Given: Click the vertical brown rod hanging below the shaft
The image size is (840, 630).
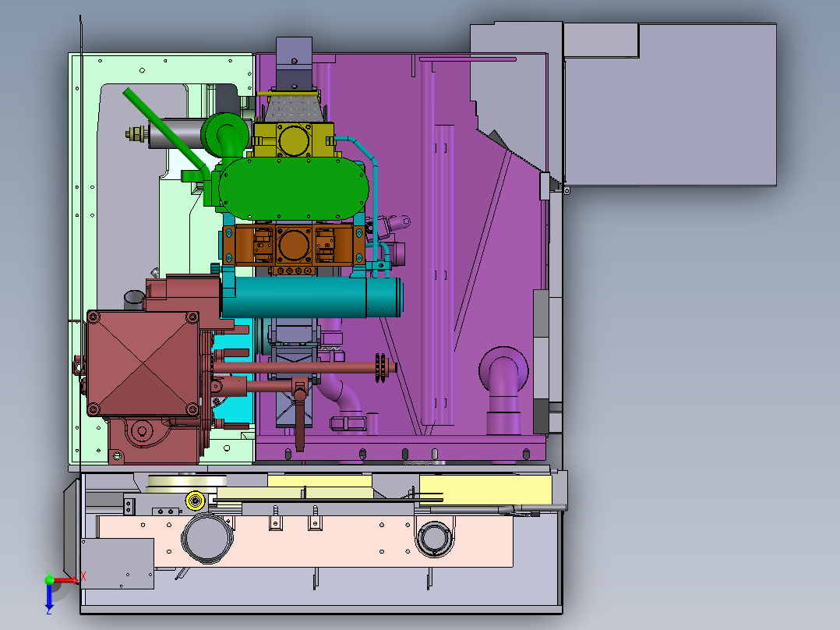Looking at the screenshot, I should (298, 425).
